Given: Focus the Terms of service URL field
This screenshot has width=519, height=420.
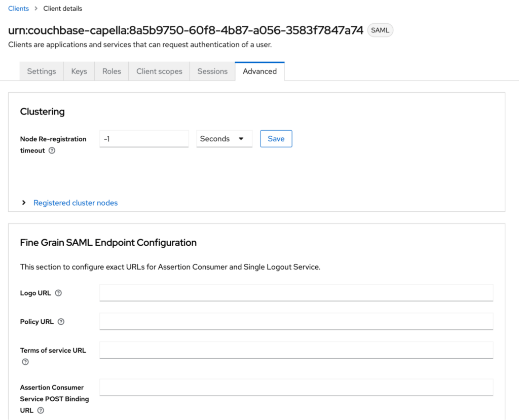Looking at the screenshot, I should point(296,350).
